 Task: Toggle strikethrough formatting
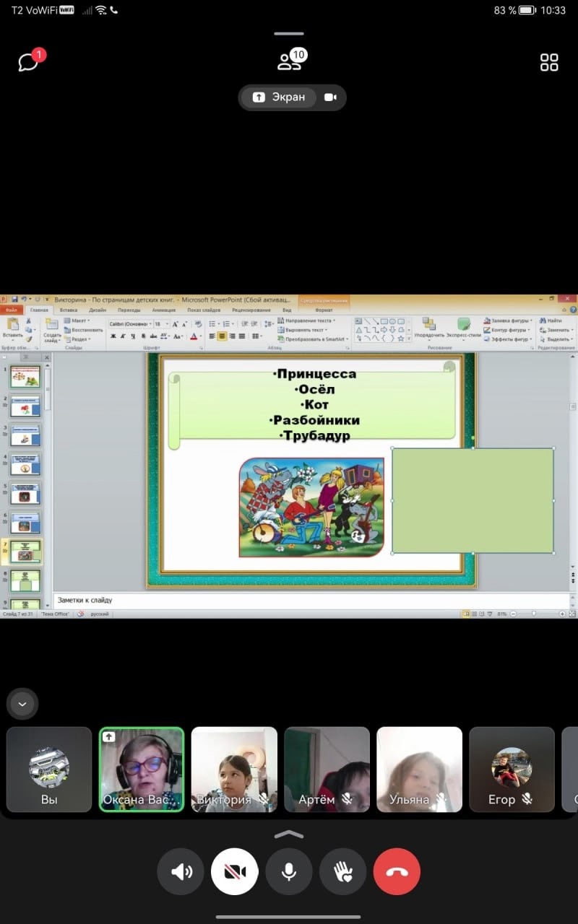click(x=153, y=336)
